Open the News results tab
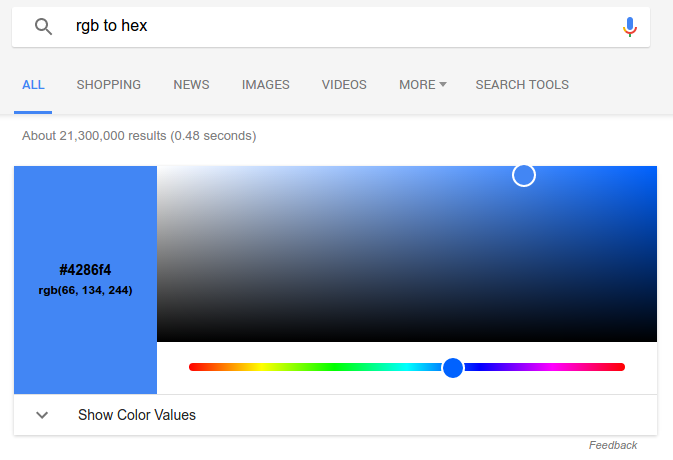Viewport: 673px width, 460px height. (191, 85)
